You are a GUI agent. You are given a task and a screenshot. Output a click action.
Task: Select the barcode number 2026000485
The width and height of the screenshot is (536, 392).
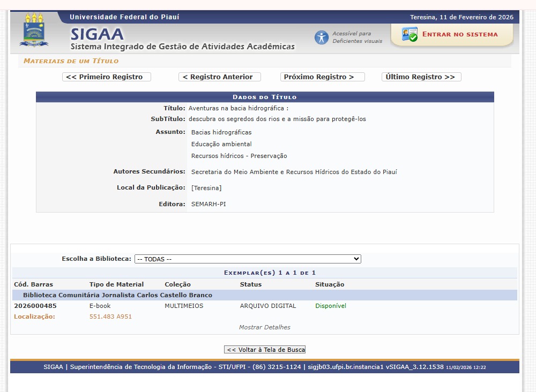click(35, 306)
